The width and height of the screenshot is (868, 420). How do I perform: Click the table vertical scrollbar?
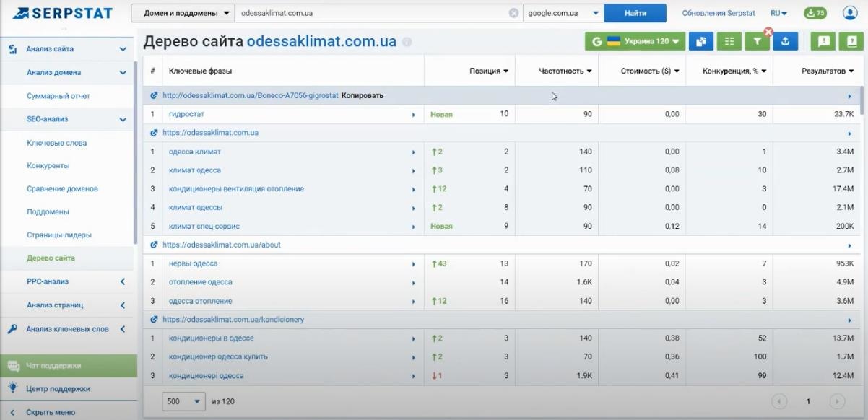pos(862,100)
